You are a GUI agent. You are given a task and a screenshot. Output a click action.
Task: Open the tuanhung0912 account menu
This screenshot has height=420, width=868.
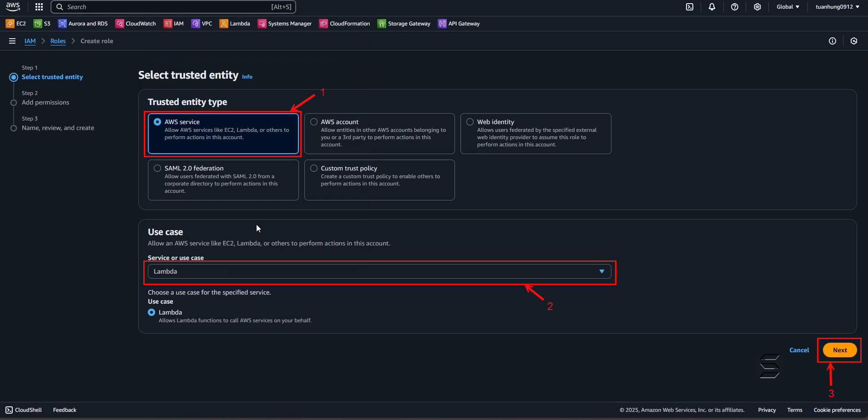(x=838, y=7)
